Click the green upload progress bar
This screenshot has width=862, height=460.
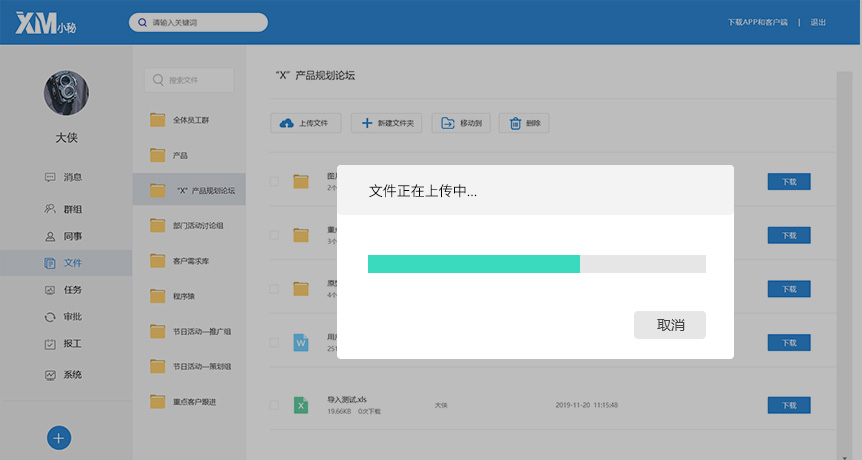point(473,264)
